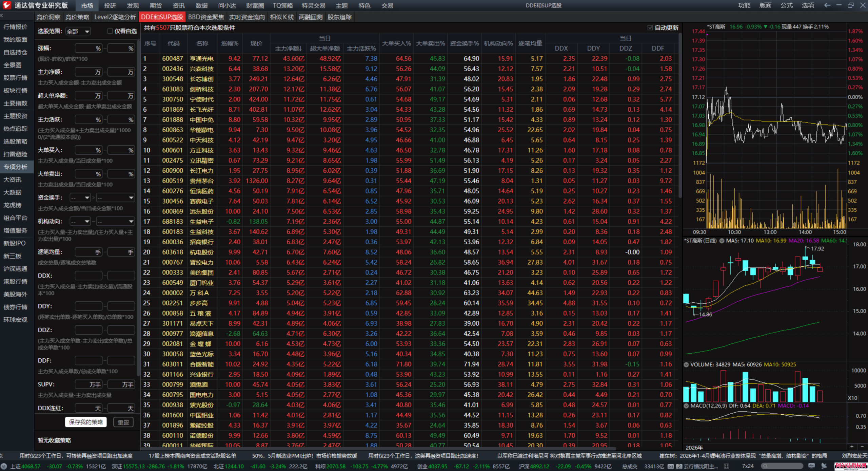Screen dimensions: 868x471
Task: Click the DDX minimum input field
Action: point(88,276)
